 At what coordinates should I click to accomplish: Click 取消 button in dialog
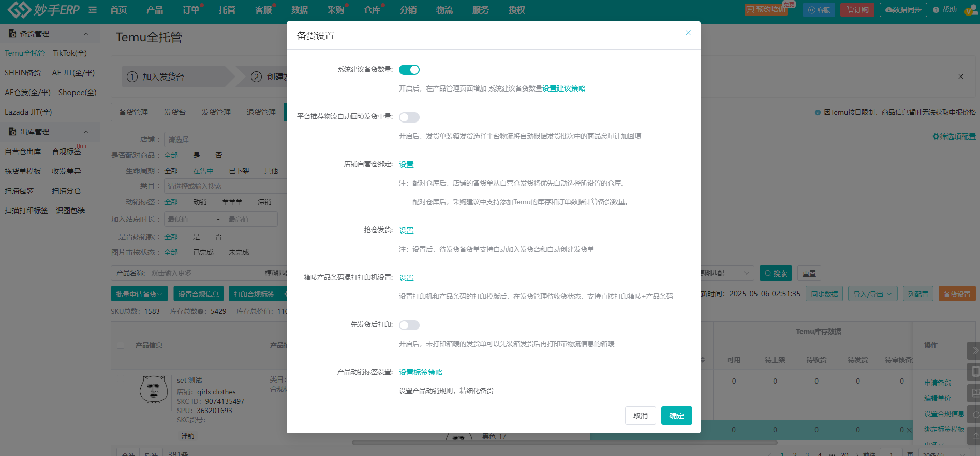point(641,416)
